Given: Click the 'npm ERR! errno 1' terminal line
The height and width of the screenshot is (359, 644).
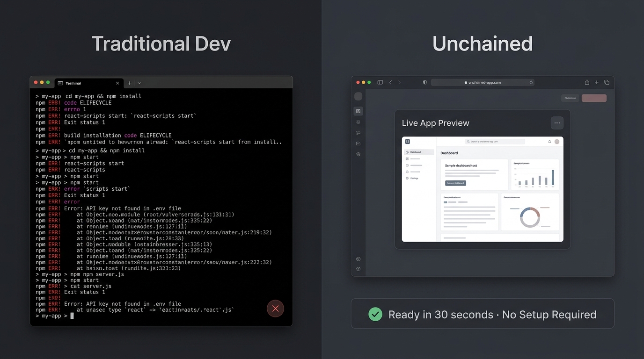Looking at the screenshot, I should [x=61, y=109].
